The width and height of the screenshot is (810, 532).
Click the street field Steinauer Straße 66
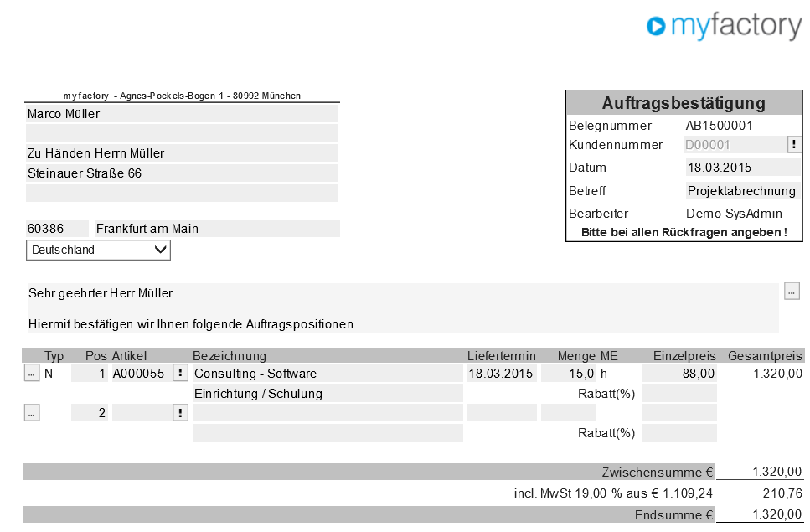183,173
